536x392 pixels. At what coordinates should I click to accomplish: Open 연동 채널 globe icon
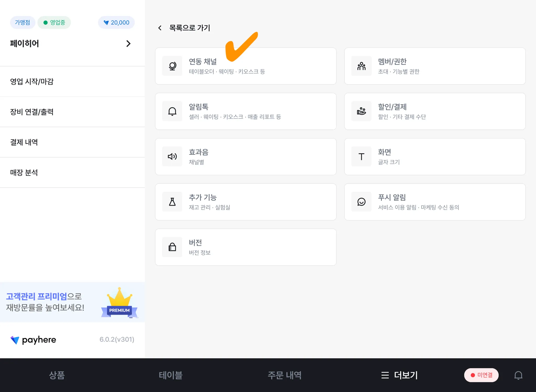click(172, 66)
